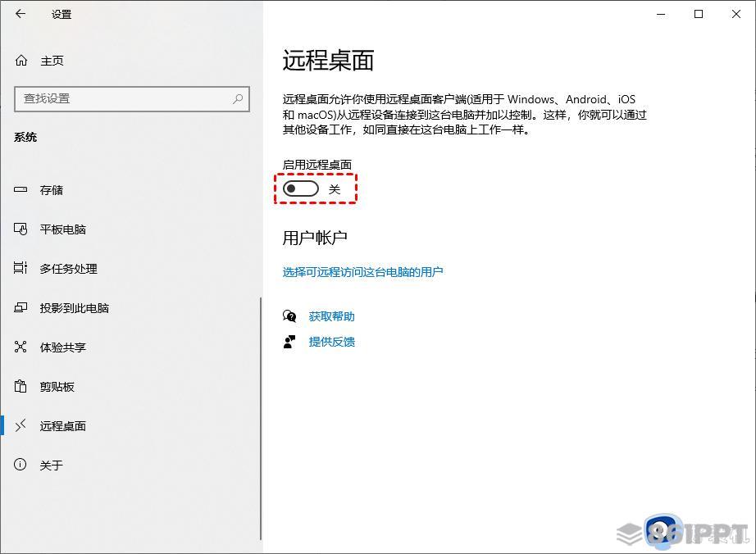Viewport: 756px width, 554px height.
Task: Click the 查找设置 search field
Action: [x=132, y=99]
